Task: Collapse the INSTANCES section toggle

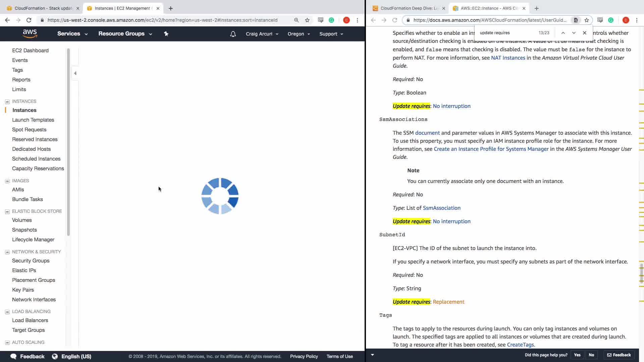Action: [x=7, y=102]
